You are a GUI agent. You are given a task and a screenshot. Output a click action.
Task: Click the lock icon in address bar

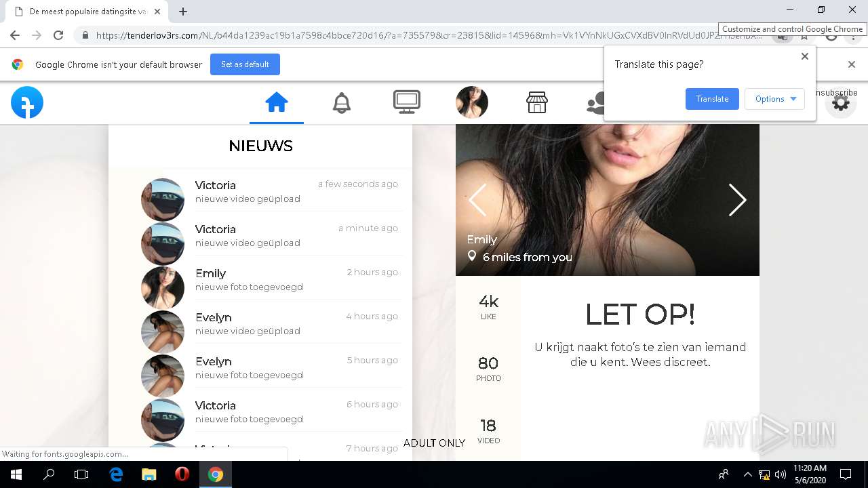(x=85, y=35)
